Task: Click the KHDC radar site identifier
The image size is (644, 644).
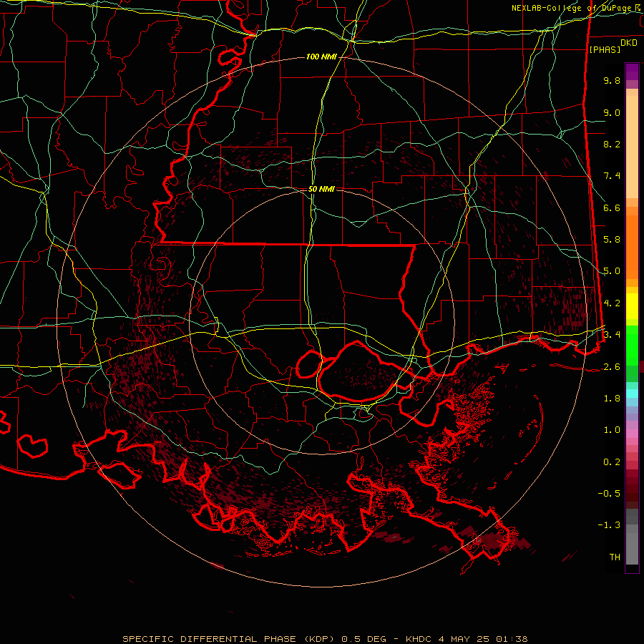Action: [419, 639]
